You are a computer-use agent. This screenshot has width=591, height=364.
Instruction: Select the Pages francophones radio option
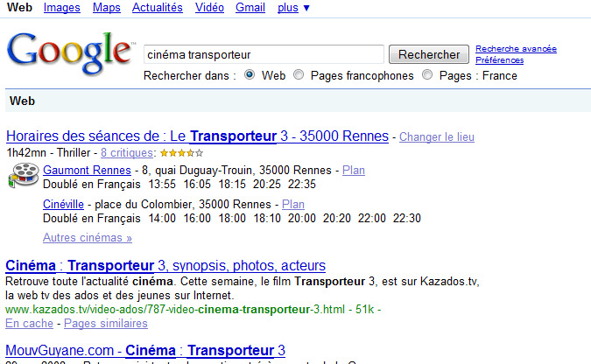[x=299, y=75]
